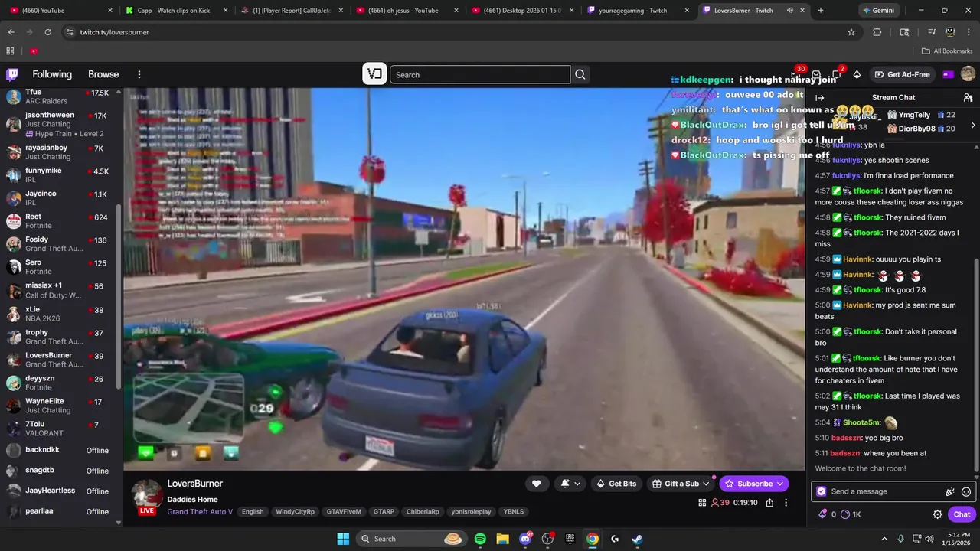
Task: Click the address bar URL
Action: point(115,32)
